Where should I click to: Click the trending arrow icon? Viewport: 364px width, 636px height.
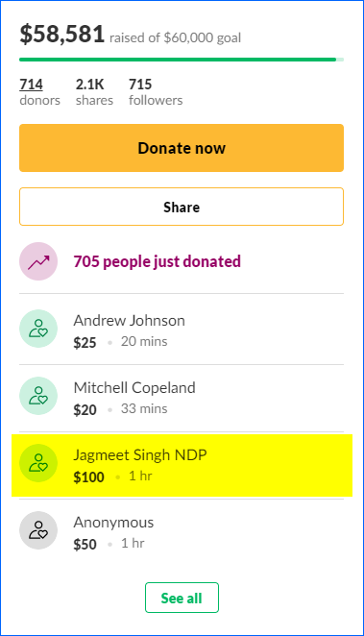38,261
